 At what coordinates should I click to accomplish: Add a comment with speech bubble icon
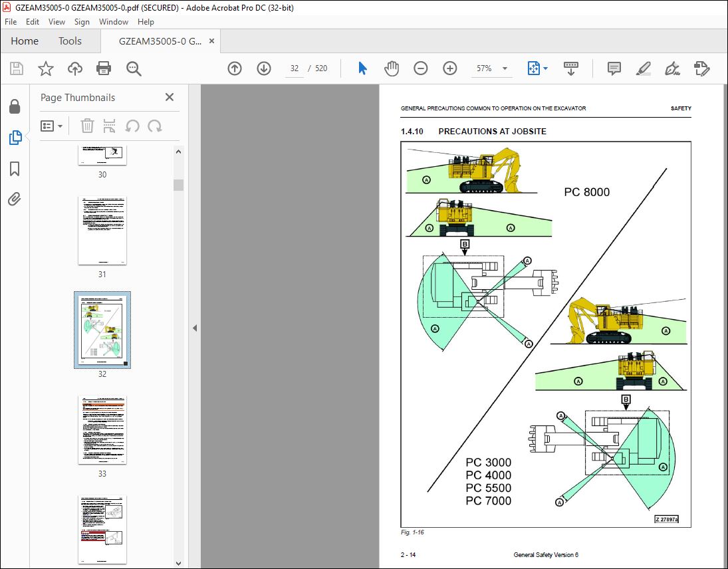click(614, 68)
